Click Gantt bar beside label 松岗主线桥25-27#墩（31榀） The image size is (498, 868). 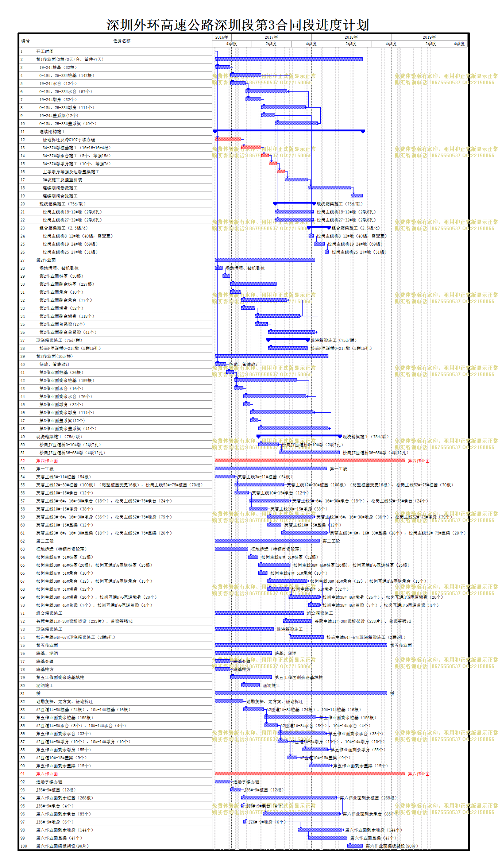[327, 252]
